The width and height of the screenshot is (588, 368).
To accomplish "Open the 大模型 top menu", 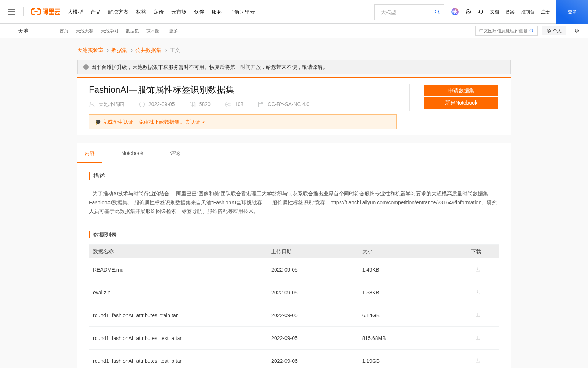I will (75, 12).
